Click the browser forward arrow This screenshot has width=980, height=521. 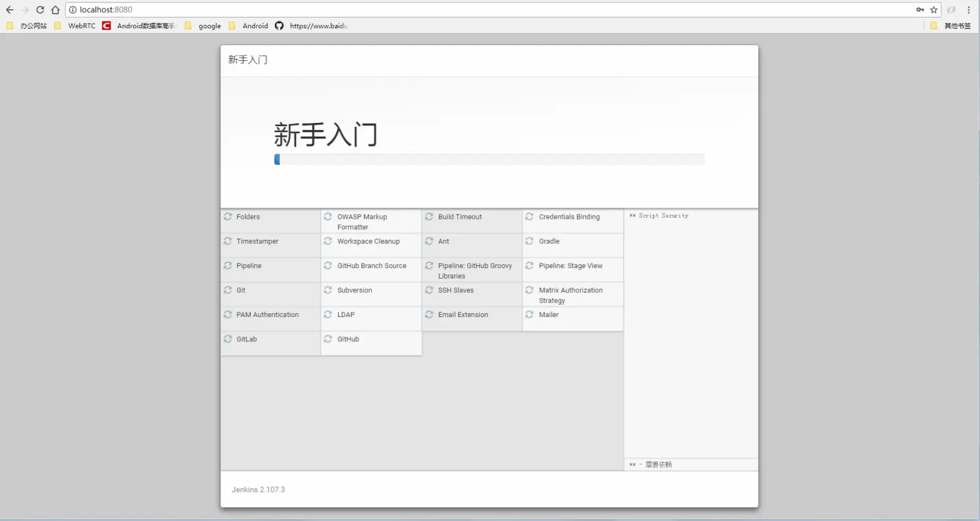pos(25,10)
